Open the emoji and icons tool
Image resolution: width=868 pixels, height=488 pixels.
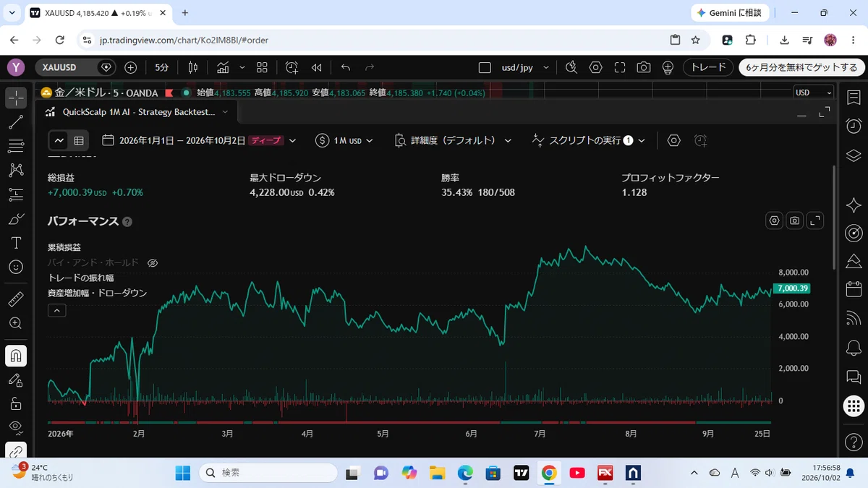pos(16,267)
